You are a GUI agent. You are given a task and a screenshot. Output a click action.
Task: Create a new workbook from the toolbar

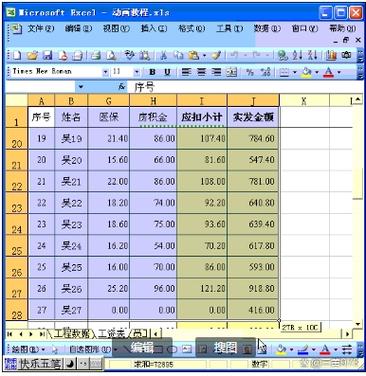pos(17,55)
